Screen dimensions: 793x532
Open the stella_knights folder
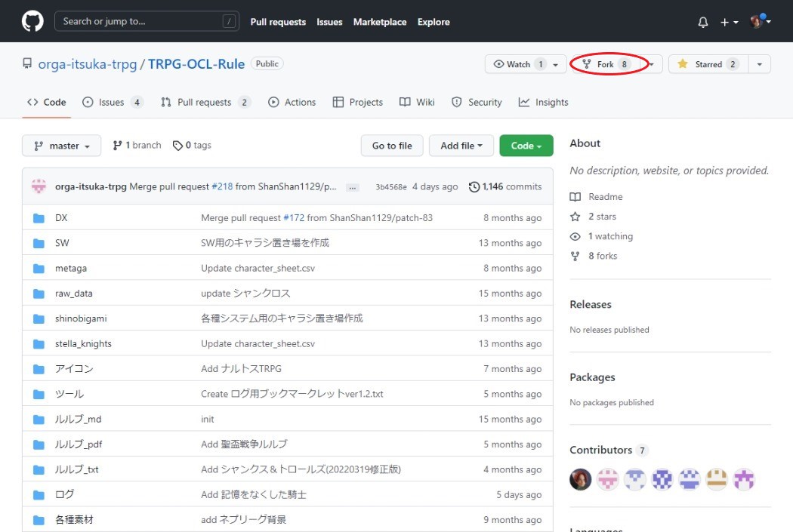click(x=83, y=343)
